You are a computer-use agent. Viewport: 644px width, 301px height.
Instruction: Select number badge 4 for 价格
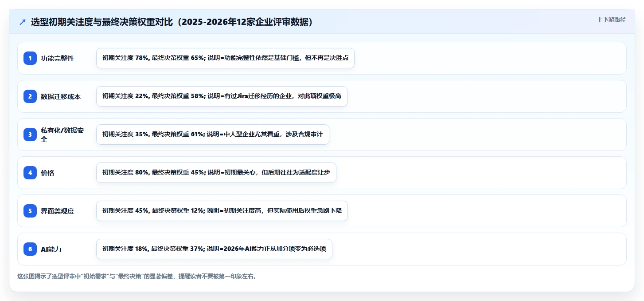click(x=30, y=173)
